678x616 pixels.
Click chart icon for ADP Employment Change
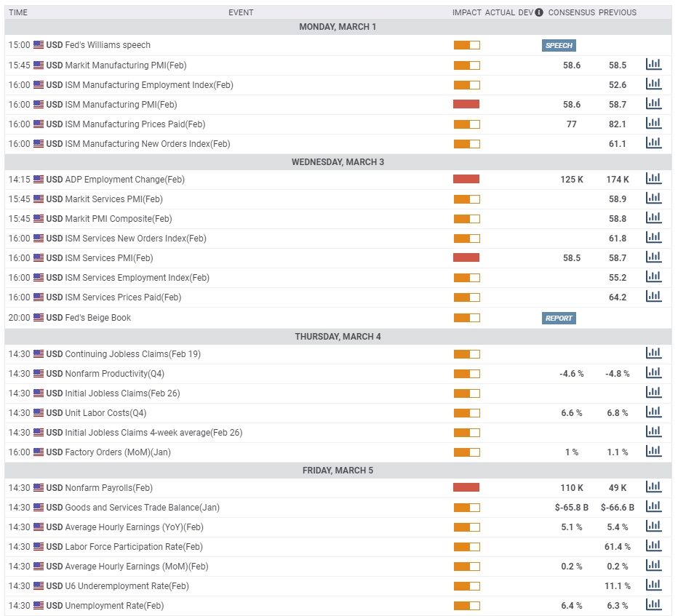pyautogui.click(x=653, y=179)
